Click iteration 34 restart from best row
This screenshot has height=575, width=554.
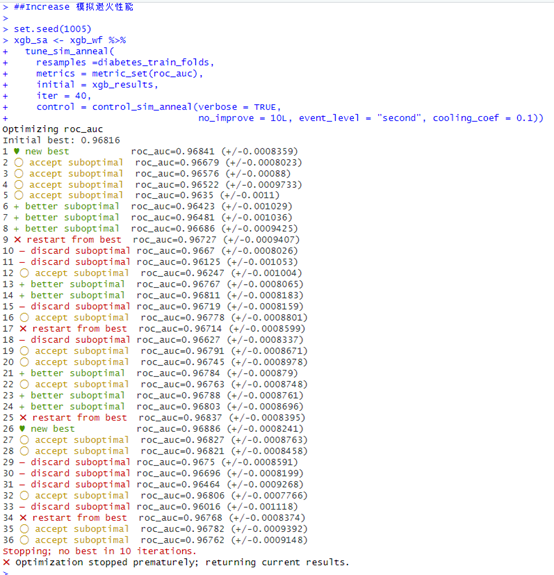coord(154,517)
